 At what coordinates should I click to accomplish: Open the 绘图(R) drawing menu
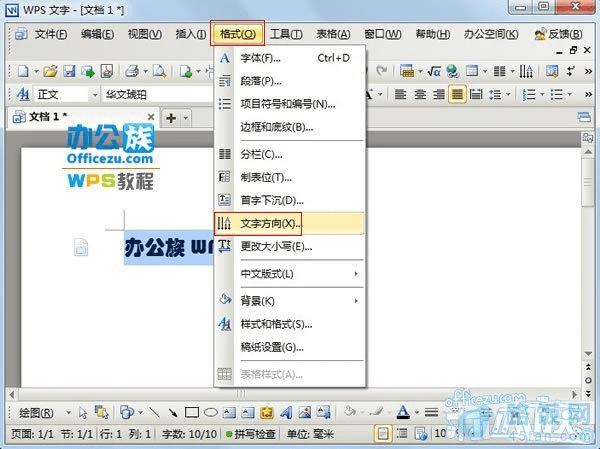point(36,413)
